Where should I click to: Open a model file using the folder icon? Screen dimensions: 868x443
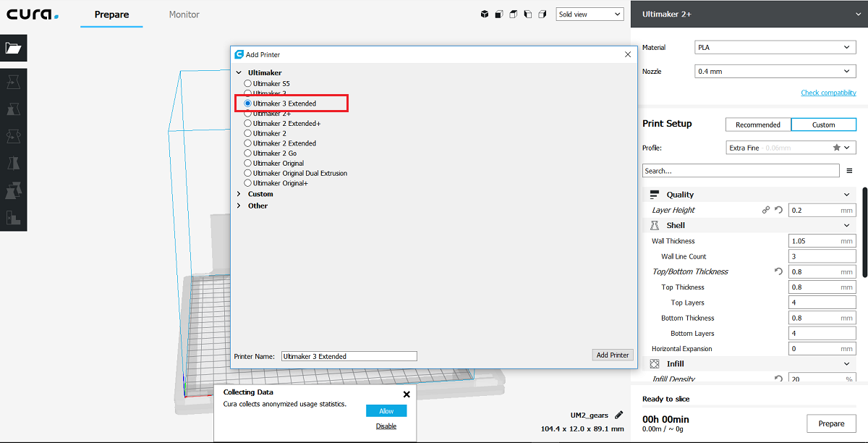point(13,48)
